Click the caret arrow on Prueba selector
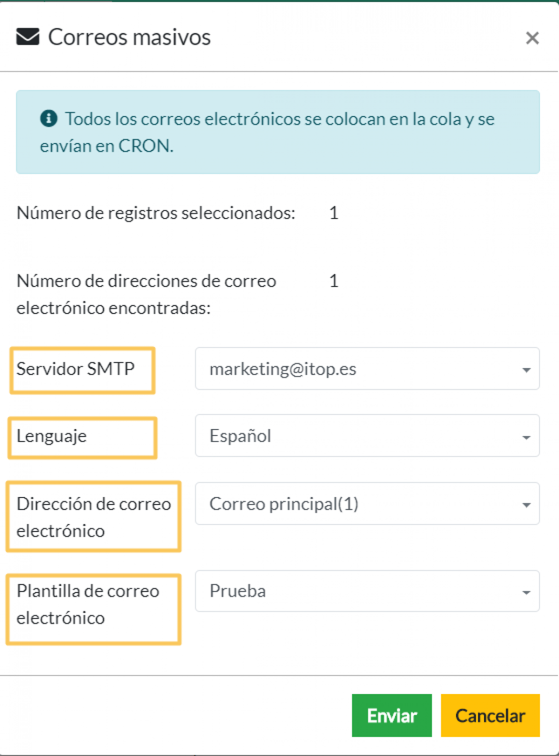 526,593
